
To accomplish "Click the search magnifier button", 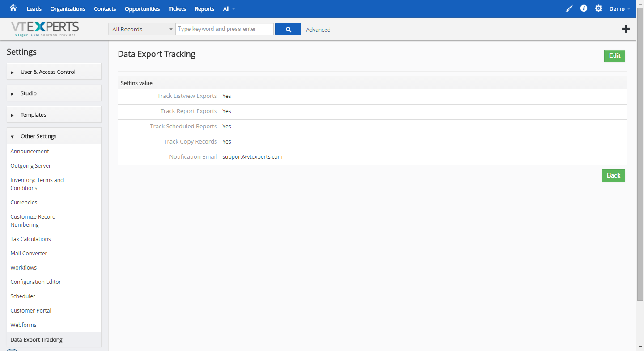I will pyautogui.click(x=288, y=29).
